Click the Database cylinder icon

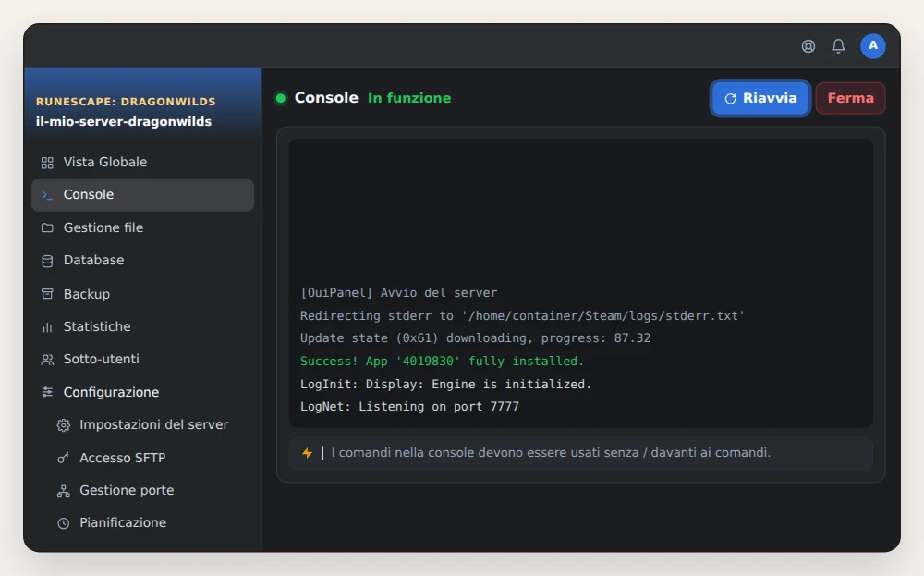(x=47, y=261)
